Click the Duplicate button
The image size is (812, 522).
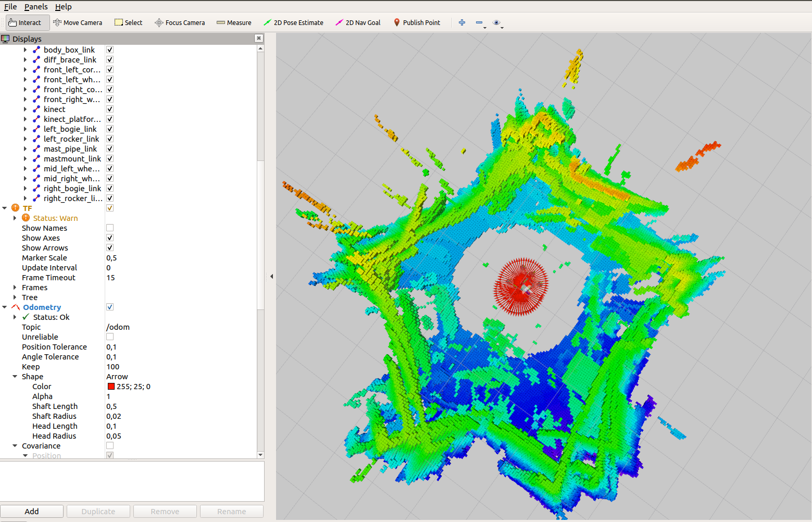click(98, 511)
